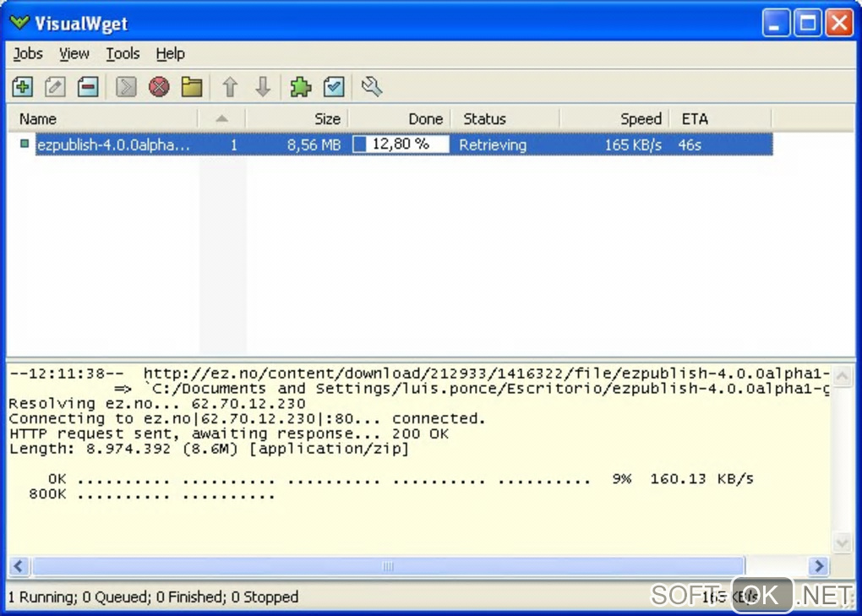Sort by the Speed column header

(x=614, y=118)
